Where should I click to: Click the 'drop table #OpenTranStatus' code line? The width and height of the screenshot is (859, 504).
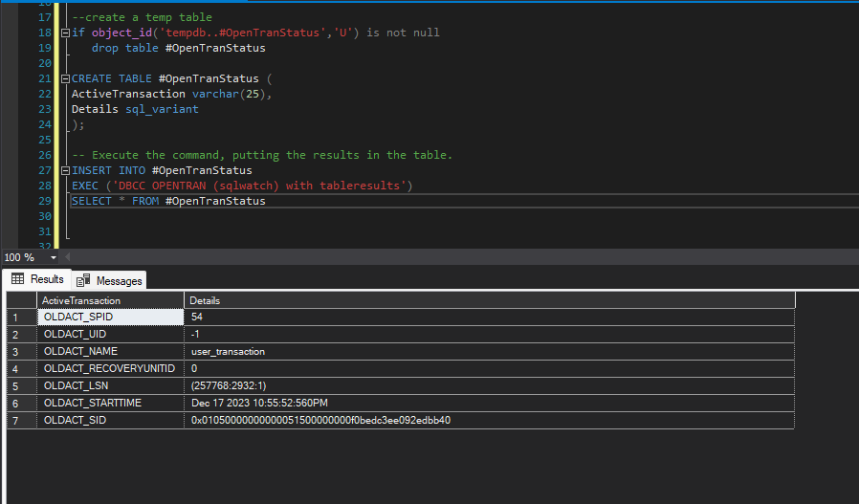[x=179, y=48]
